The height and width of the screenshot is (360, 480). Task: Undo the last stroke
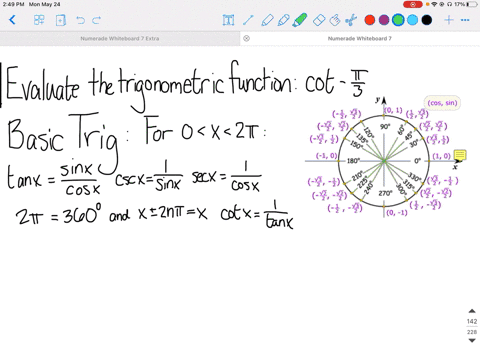pos(80,20)
